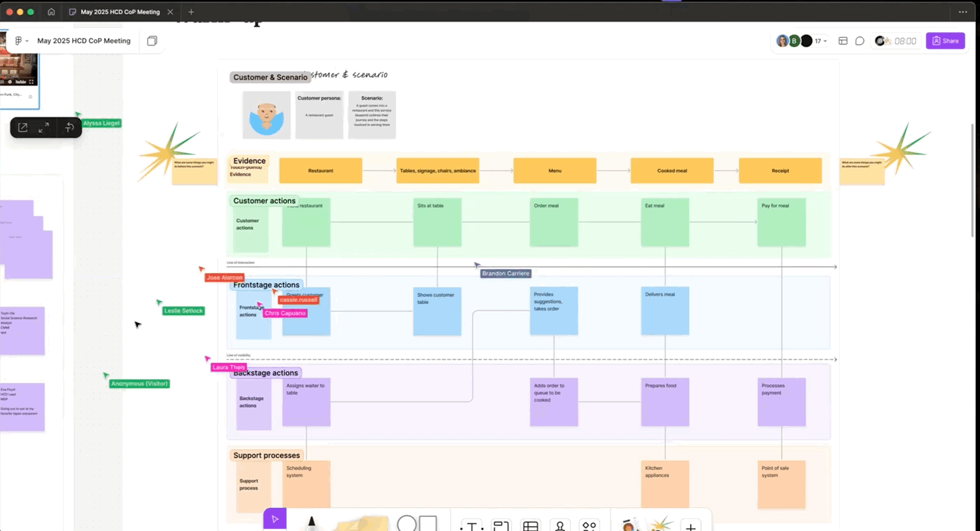Open the FigJam main menu chevron
The width and height of the screenshot is (980, 531).
pyautogui.click(x=27, y=41)
